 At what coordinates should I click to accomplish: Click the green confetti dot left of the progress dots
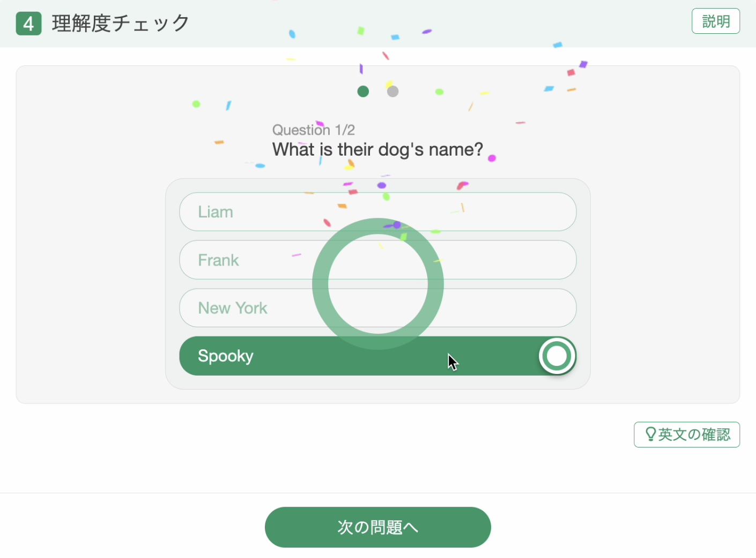point(196,104)
